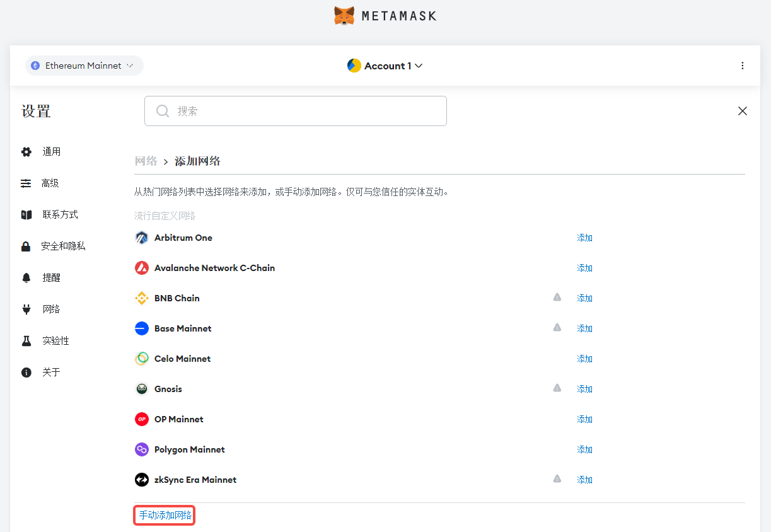
Task: Click the Polygon Mainnet network icon
Action: [142, 449]
